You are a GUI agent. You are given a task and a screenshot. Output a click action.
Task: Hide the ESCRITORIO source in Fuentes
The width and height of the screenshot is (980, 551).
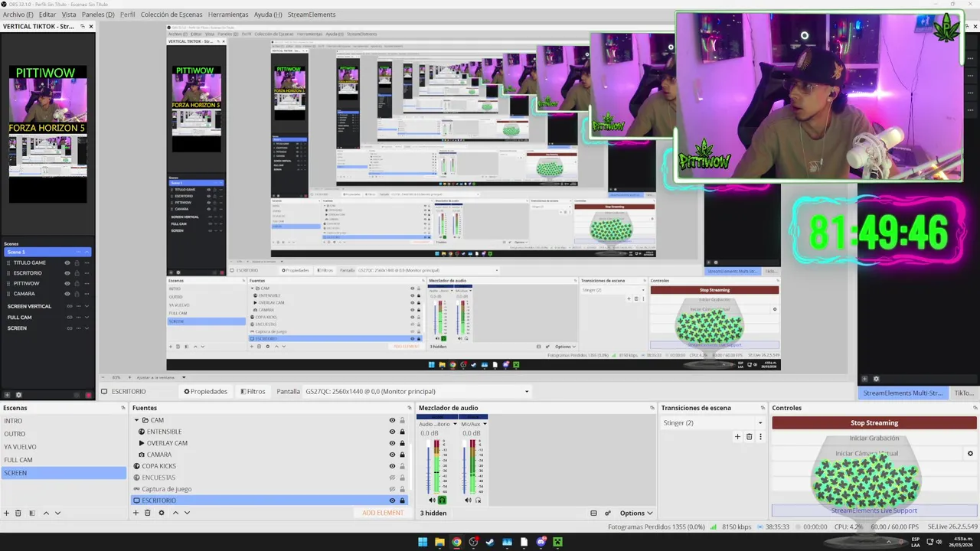[392, 500]
